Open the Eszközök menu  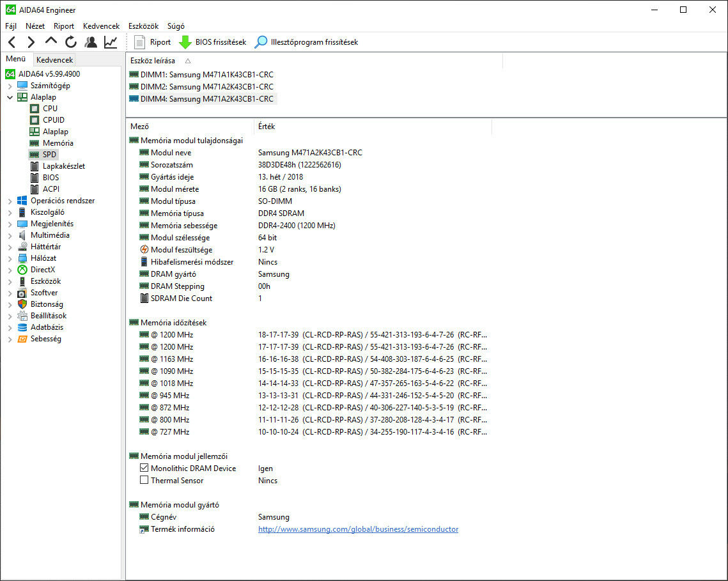click(143, 26)
